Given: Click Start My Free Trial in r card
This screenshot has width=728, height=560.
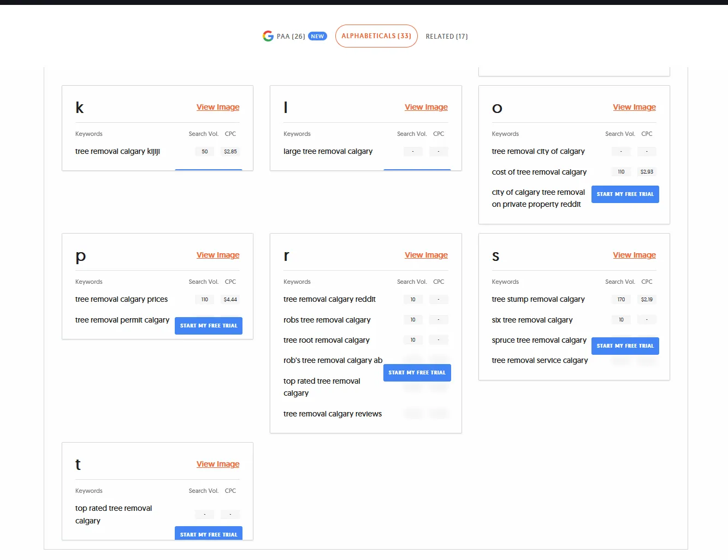Looking at the screenshot, I should (x=417, y=373).
